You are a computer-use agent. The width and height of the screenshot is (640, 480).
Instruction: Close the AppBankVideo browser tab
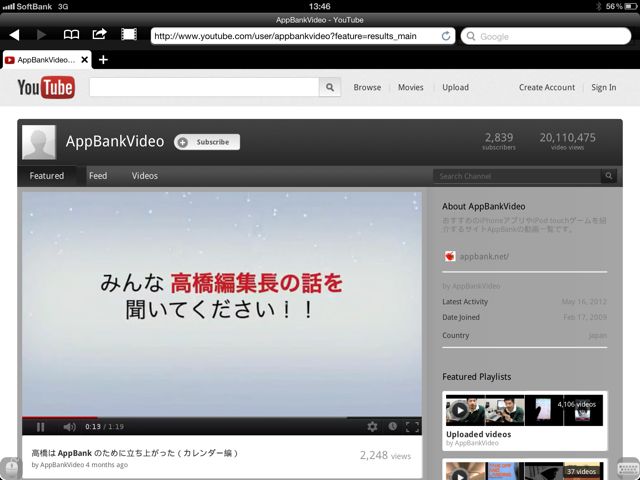(x=84, y=60)
